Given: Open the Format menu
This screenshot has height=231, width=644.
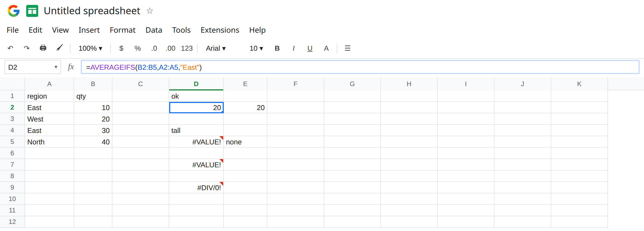Looking at the screenshot, I should click(123, 30).
